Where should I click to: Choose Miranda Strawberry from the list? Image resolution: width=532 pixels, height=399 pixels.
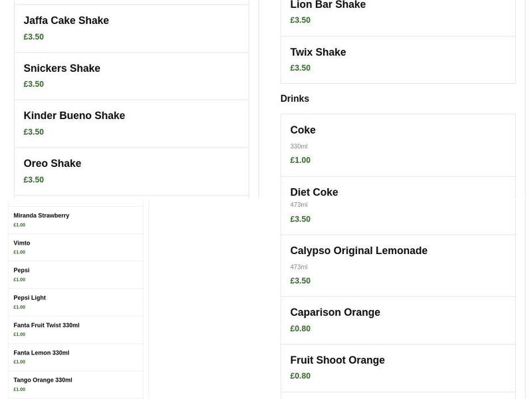pos(75,219)
